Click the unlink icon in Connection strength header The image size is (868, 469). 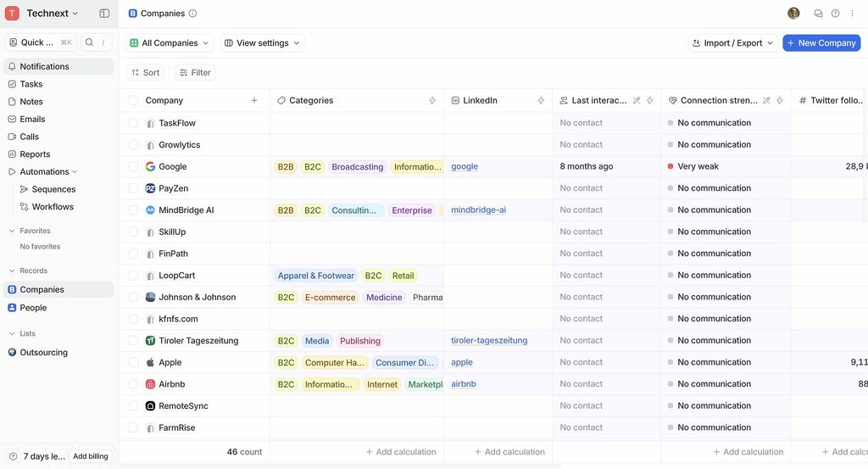(766, 100)
